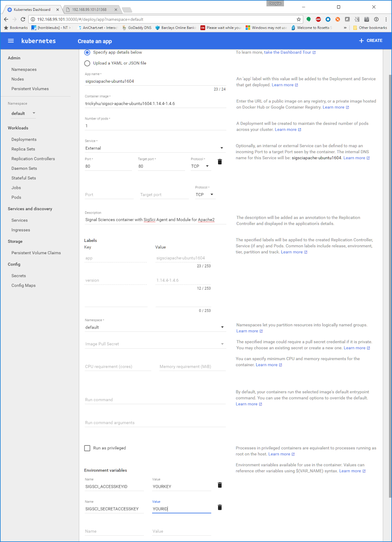The height and width of the screenshot is (542, 392).
Task: Open Secrets under Config
Action: pyautogui.click(x=19, y=276)
